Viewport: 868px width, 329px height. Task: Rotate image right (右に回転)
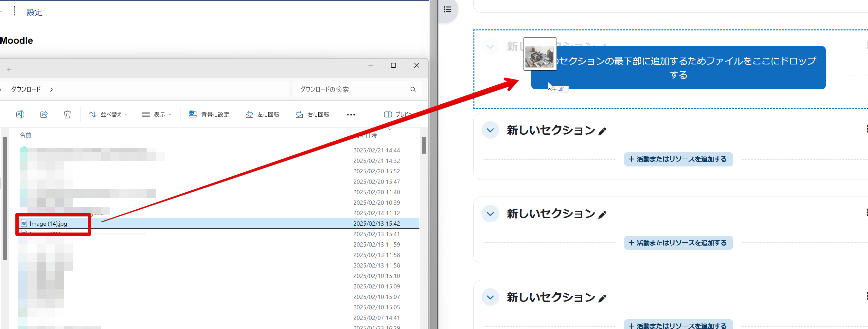point(312,114)
